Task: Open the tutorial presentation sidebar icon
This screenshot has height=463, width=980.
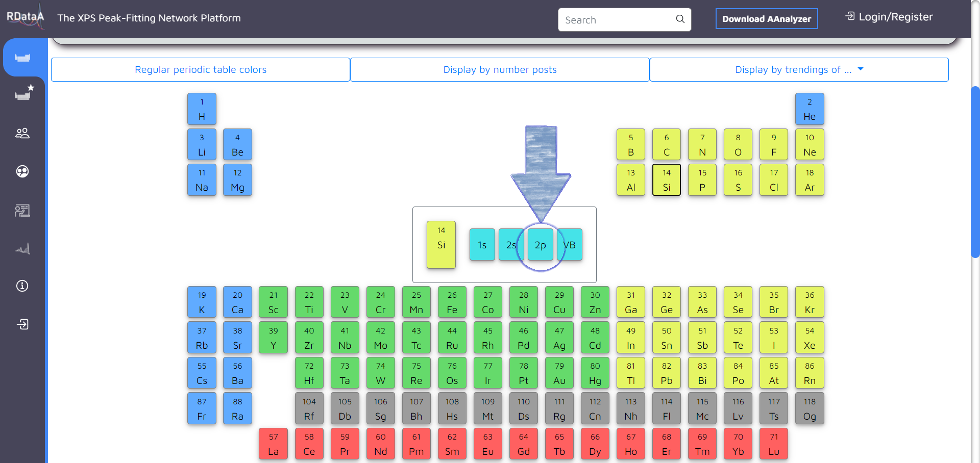Action: (x=22, y=210)
